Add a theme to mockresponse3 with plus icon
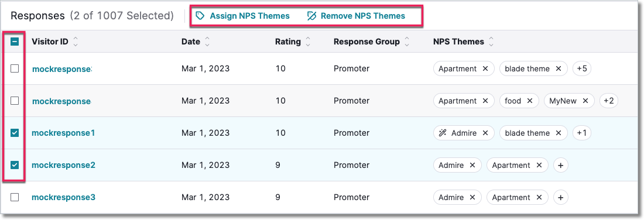644x220 pixels. point(561,197)
